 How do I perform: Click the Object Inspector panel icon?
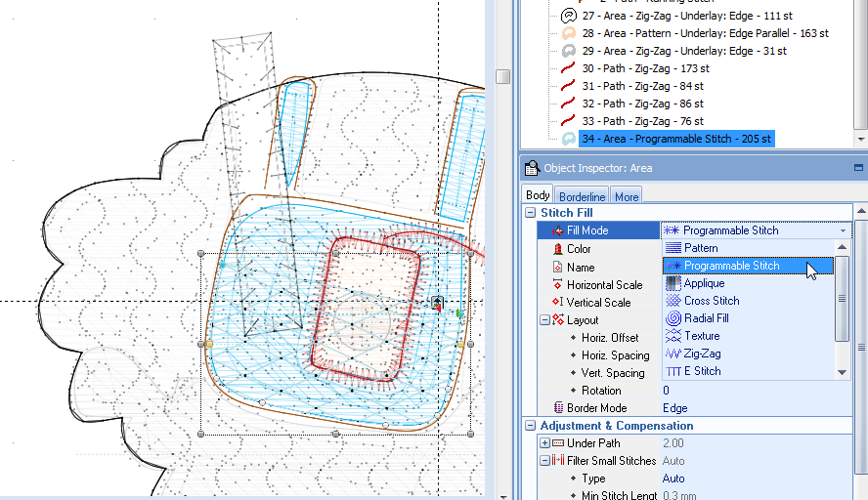(532, 168)
